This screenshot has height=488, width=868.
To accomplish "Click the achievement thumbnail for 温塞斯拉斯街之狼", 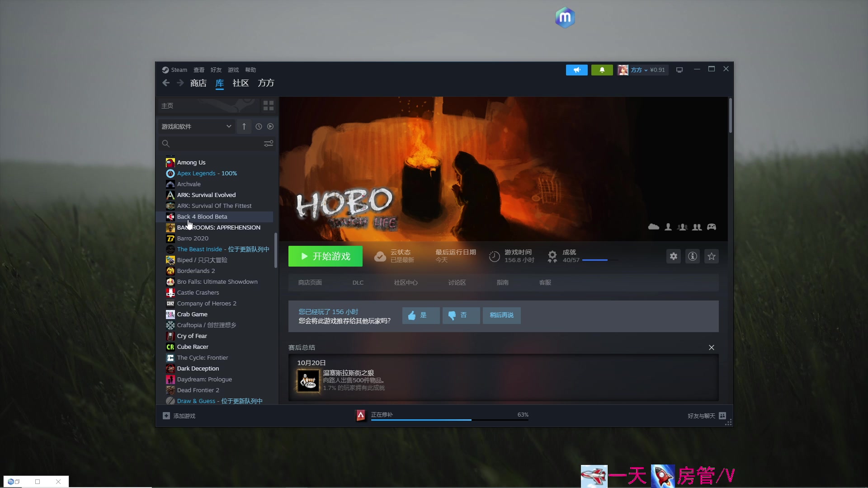I will 308,380.
